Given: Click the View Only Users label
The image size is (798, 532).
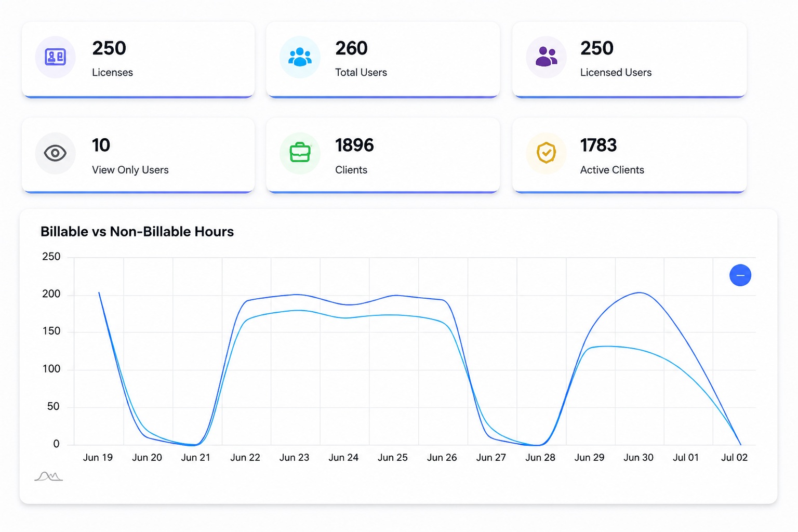Looking at the screenshot, I should click(x=130, y=170).
